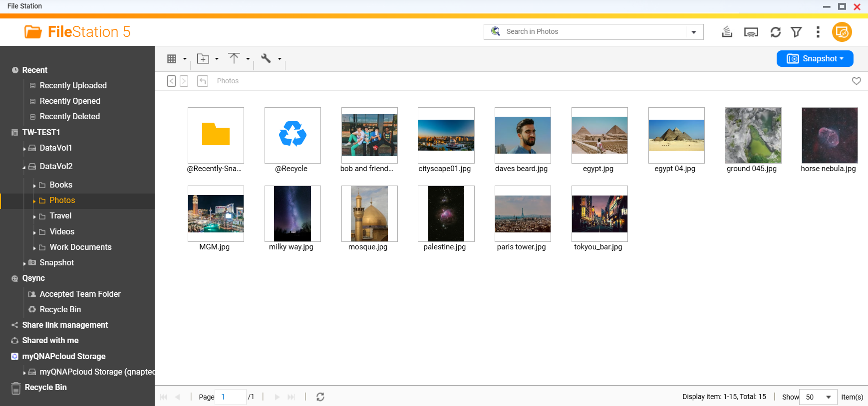Open Shared with me

pos(50,340)
